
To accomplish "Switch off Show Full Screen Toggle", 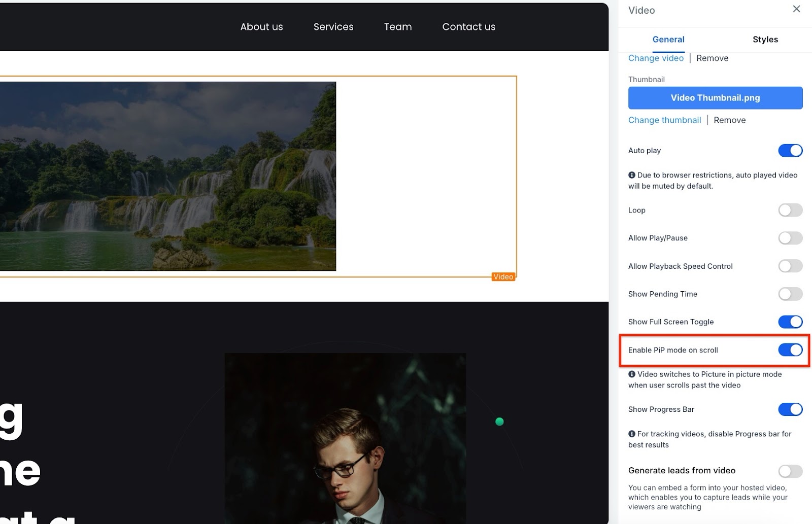I will [x=790, y=322].
